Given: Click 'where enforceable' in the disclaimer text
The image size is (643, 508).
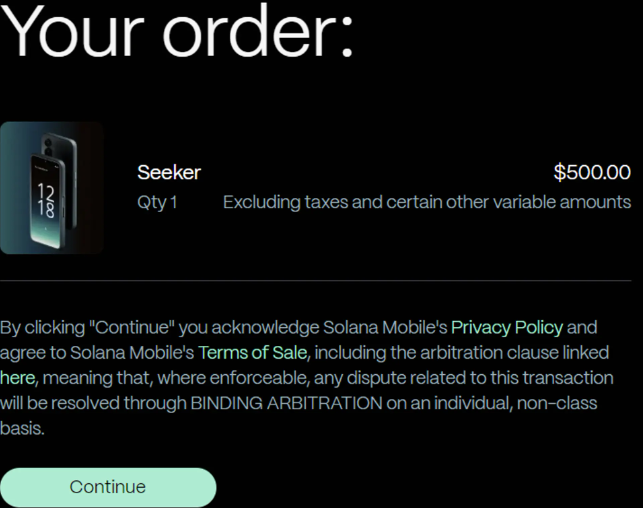Looking at the screenshot, I should (234, 378).
